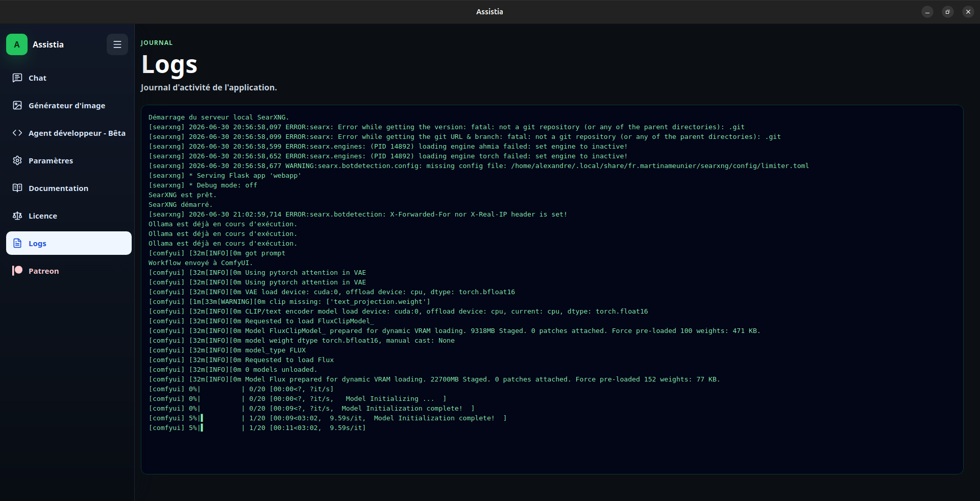Click the warning line about missing limiter.toml
Screen dimensions: 980x501
pyautogui.click(x=479, y=166)
